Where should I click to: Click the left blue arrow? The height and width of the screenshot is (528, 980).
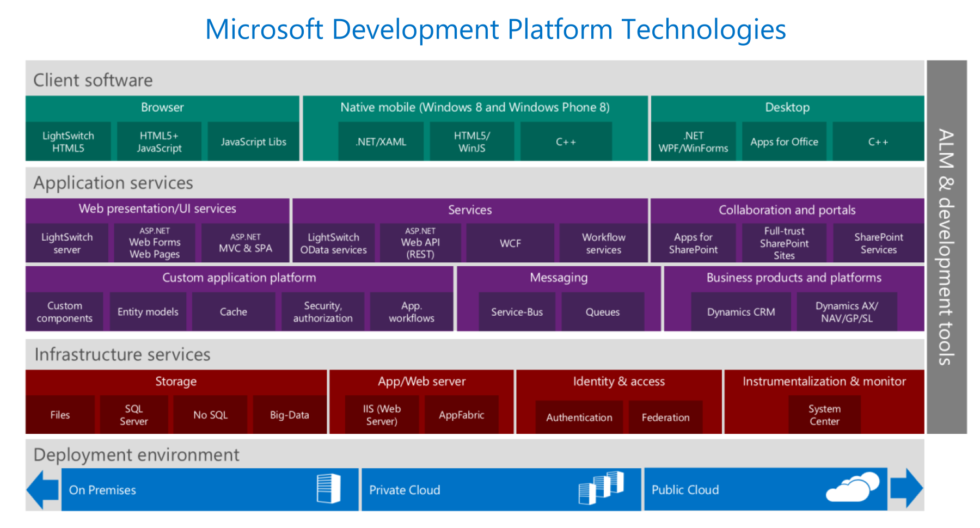point(43,489)
